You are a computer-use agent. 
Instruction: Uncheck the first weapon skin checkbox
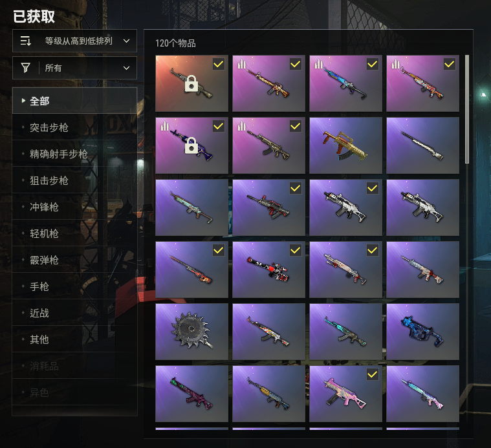218,64
